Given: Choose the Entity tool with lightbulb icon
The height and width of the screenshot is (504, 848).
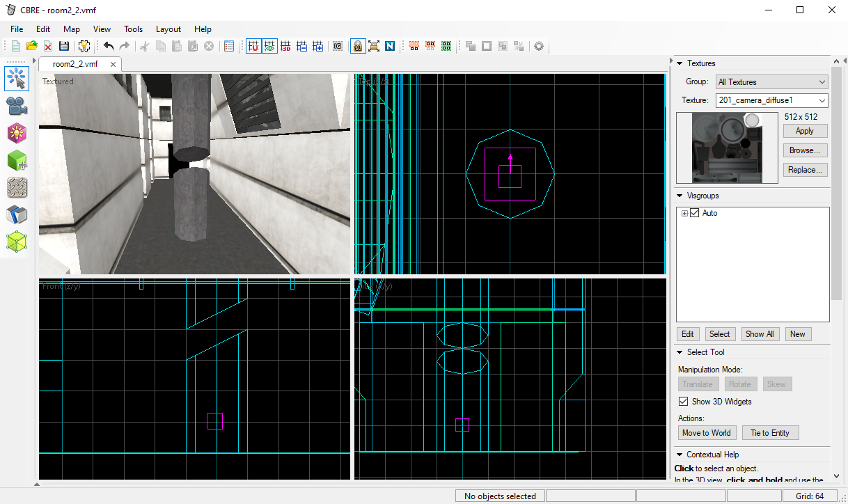Looking at the screenshot, I should tap(17, 133).
